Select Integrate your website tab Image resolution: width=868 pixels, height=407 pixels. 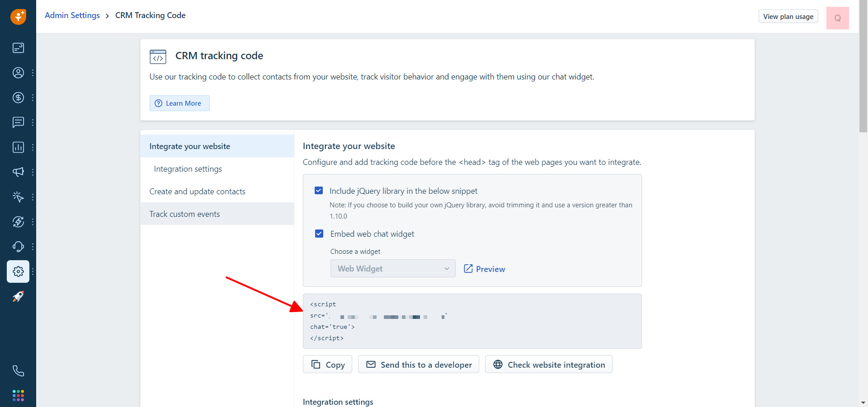(x=217, y=146)
